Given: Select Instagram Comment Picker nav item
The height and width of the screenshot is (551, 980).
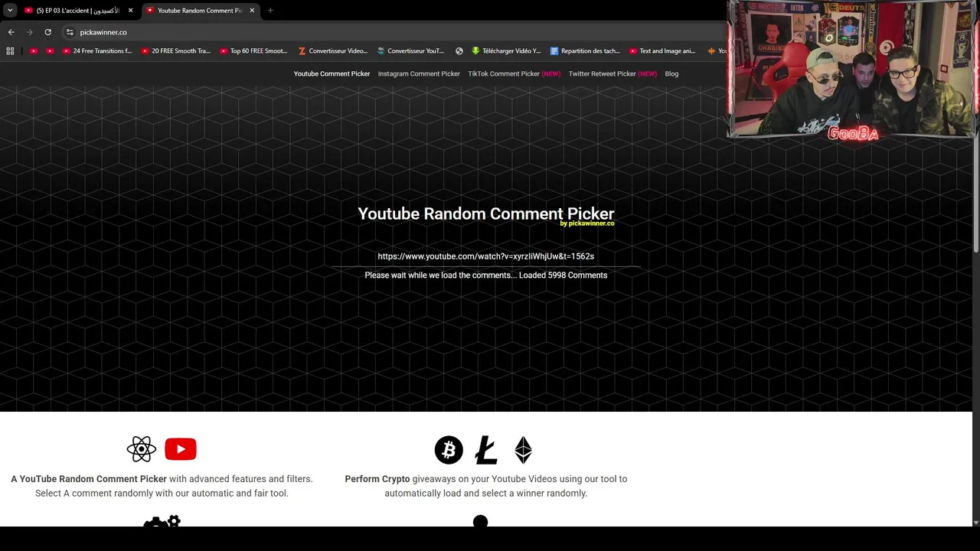Looking at the screenshot, I should 419,74.
